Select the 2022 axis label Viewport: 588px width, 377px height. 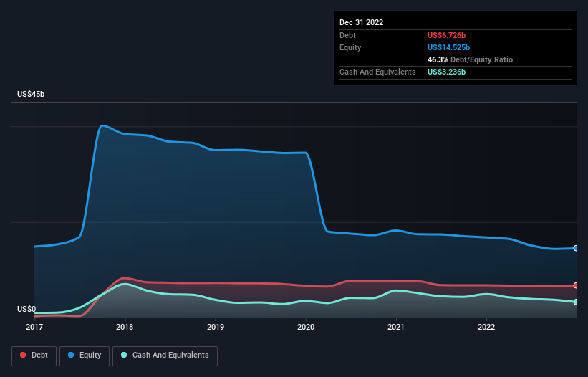pyautogui.click(x=486, y=327)
